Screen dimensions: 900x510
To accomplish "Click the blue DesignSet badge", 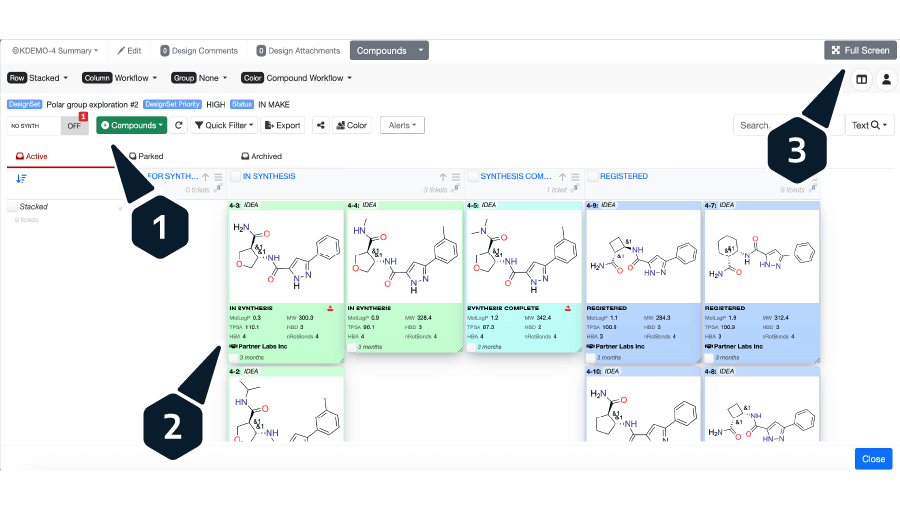I will [x=25, y=104].
